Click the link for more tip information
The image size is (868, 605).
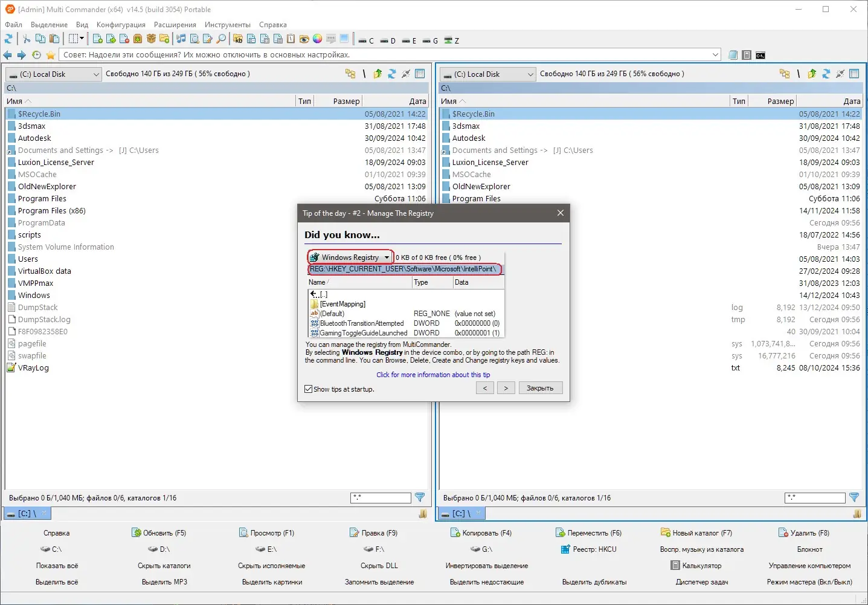pos(432,375)
